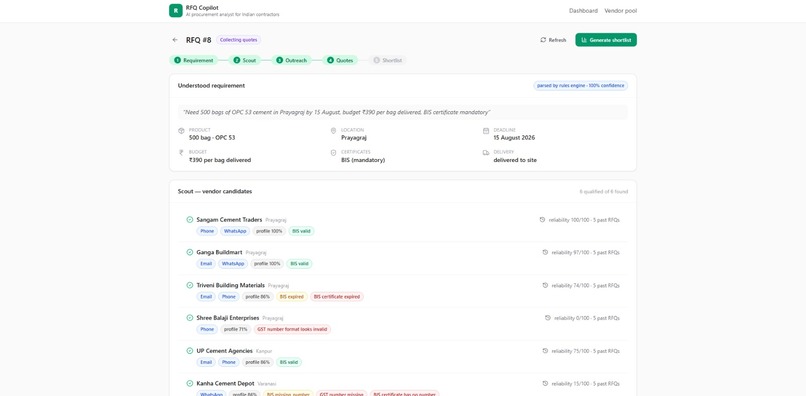Click the BIS valid tag for Sangam Cement Traders
The width and height of the screenshot is (806, 396).
point(301,231)
